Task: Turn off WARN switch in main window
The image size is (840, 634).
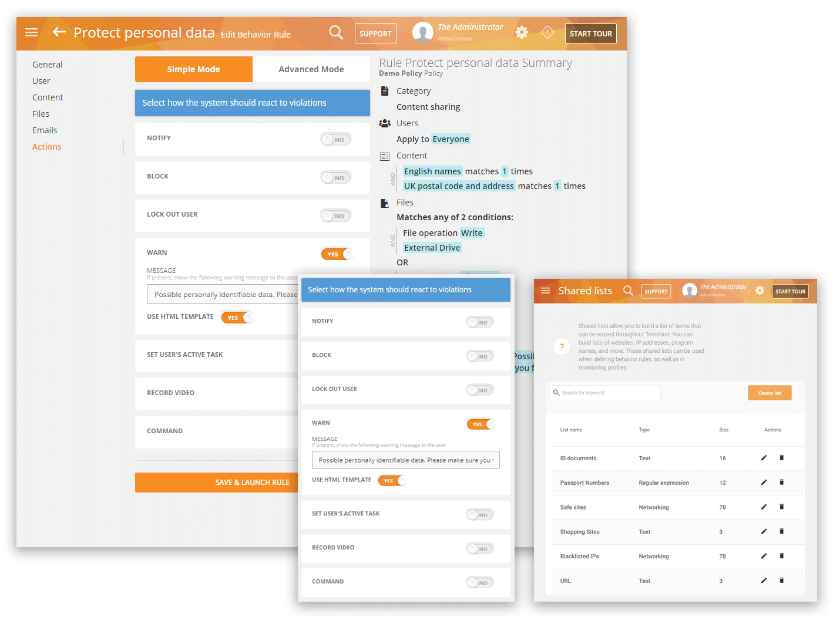Action: pos(337,254)
